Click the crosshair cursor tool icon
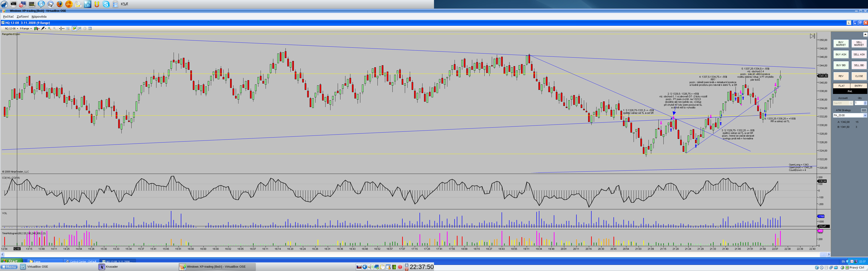This screenshot has width=868, height=271. tap(61, 29)
